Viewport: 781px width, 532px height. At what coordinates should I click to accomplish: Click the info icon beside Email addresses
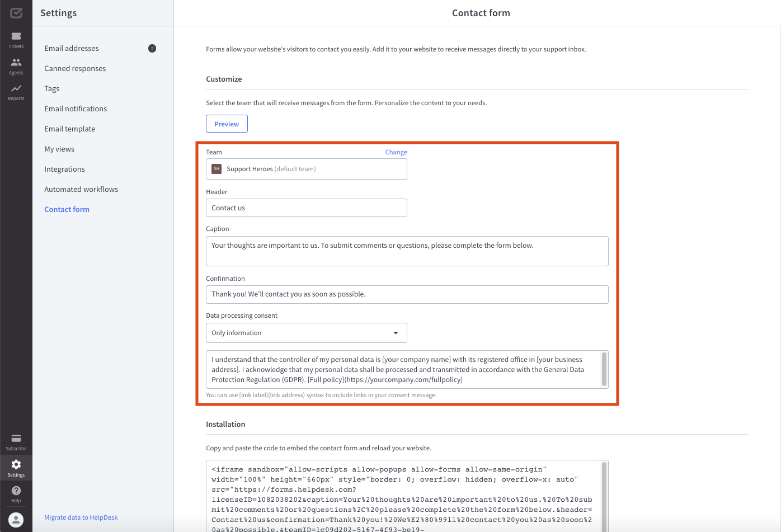click(152, 48)
